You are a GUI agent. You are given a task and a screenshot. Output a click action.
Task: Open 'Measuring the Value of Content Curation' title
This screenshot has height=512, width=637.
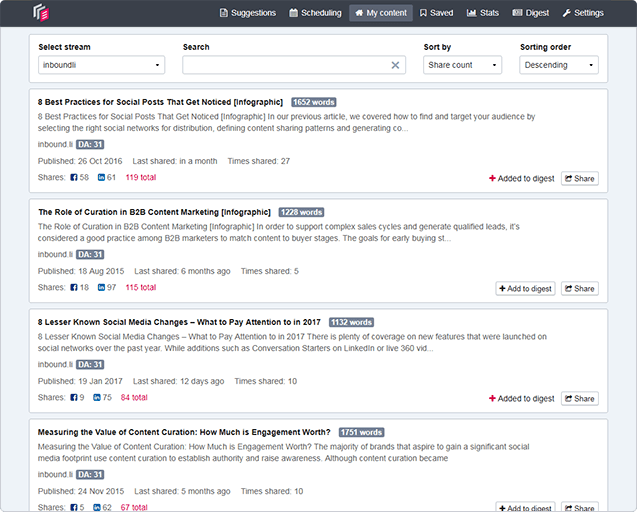tap(184, 432)
